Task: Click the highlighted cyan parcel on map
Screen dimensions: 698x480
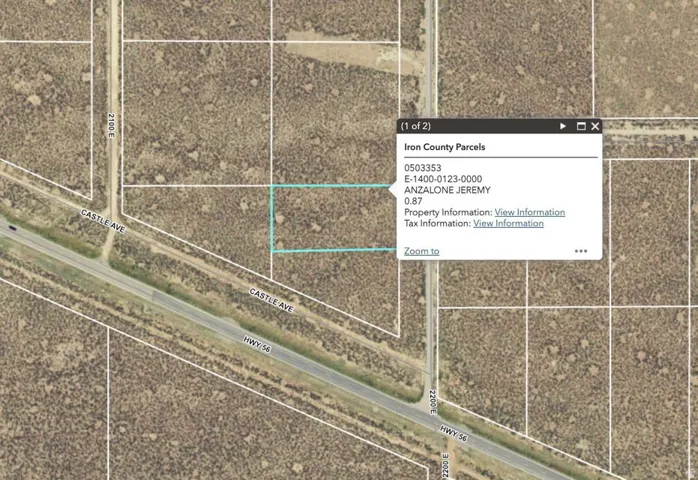Action: [x=333, y=218]
